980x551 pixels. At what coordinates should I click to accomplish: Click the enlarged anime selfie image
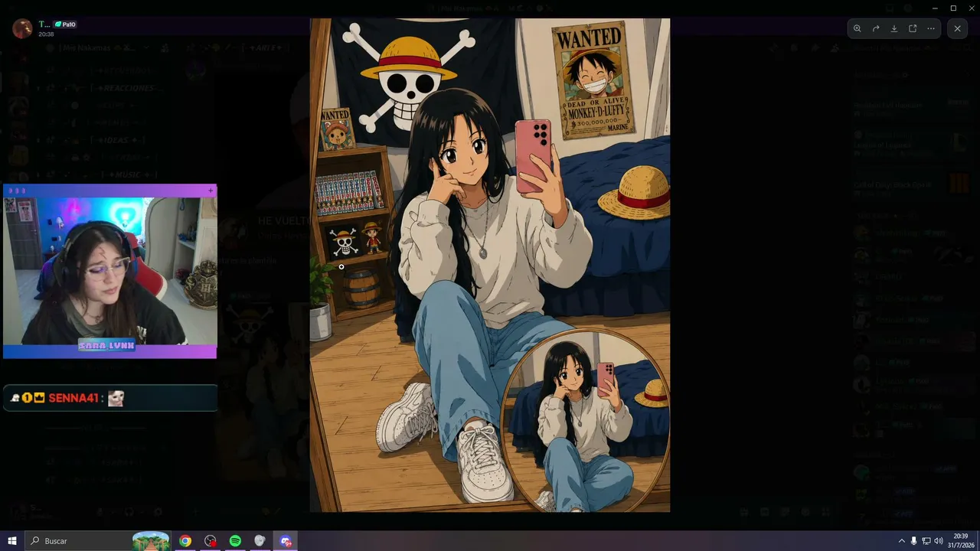[490, 265]
